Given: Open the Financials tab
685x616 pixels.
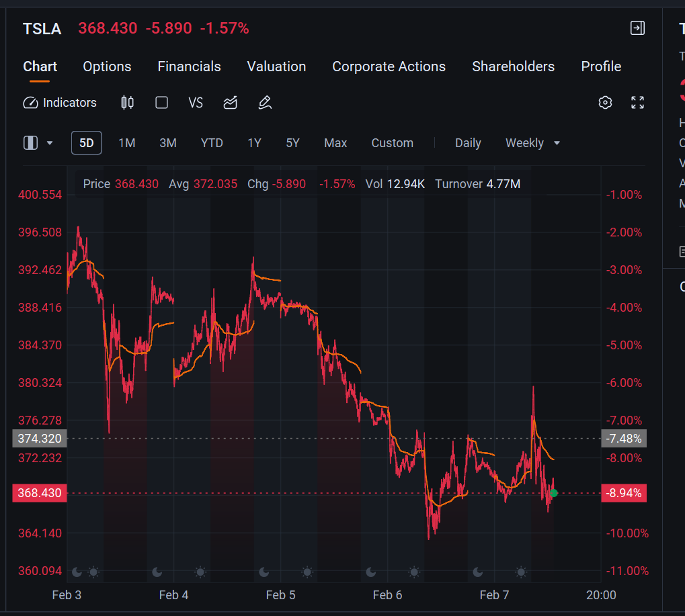Looking at the screenshot, I should (189, 67).
